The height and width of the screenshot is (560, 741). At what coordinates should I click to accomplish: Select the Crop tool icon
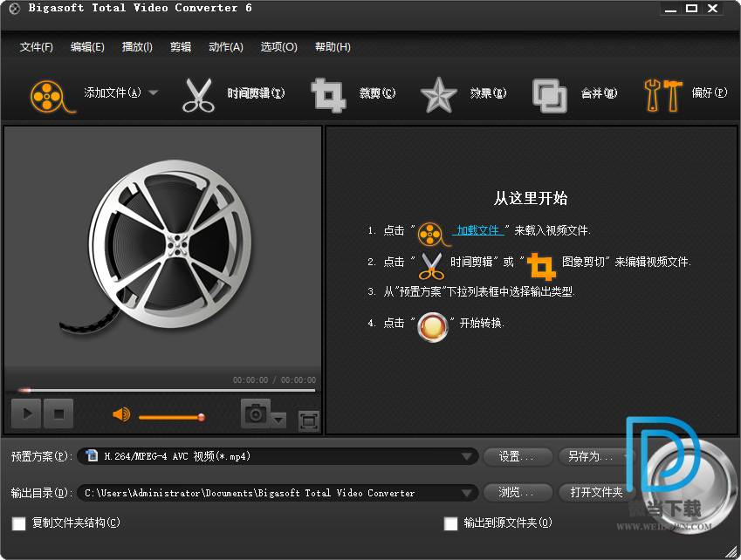328,95
